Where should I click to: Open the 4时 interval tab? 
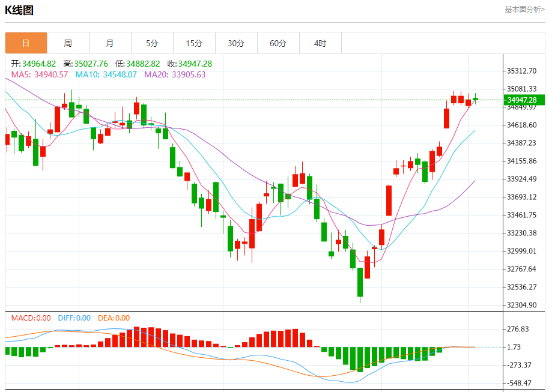click(320, 43)
